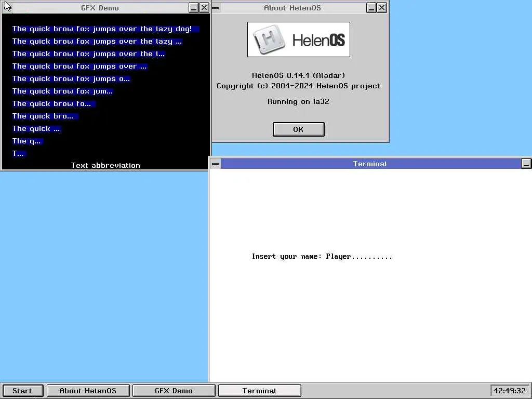Click the 'Running on ia32' text
Screen dimensions: 532x399
pyautogui.click(x=299, y=101)
